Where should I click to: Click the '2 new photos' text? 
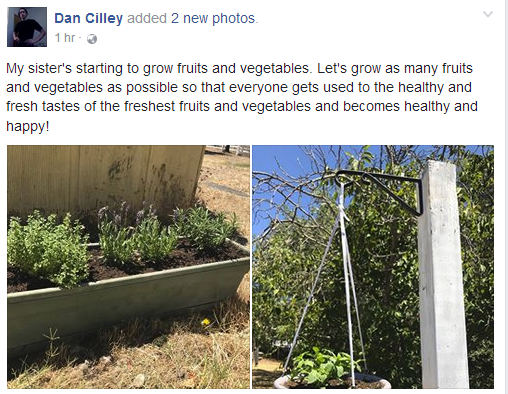click(215, 18)
